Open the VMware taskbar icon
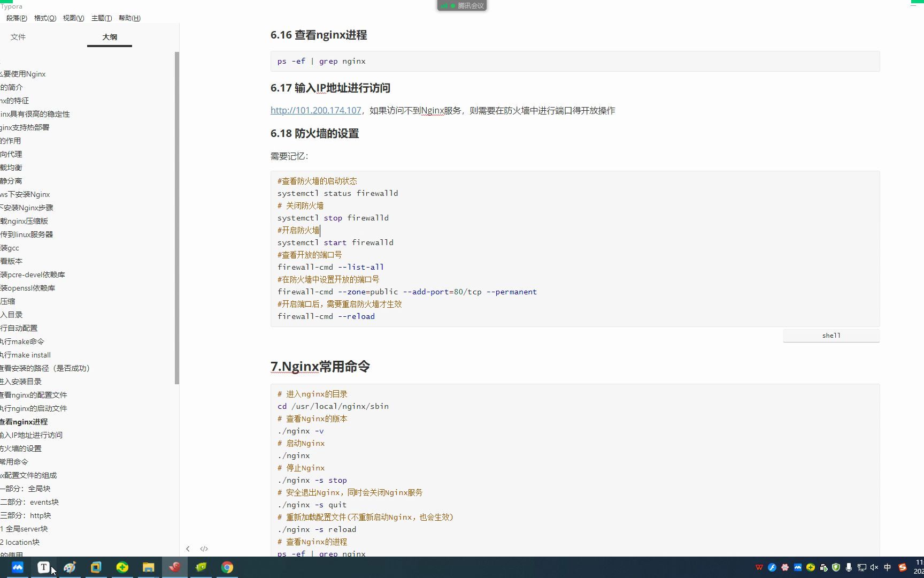The width and height of the screenshot is (924, 578). pos(96,567)
